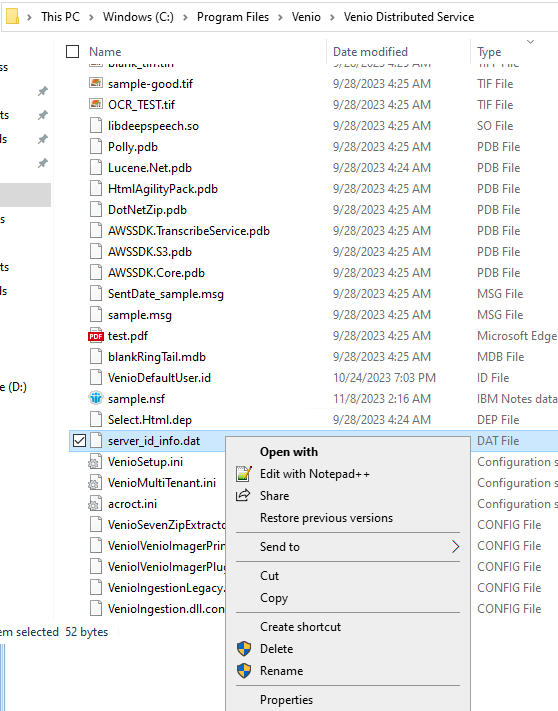Viewport: 558px width, 711px height.
Task: Click the IBM Notes icon of sample.nsf
Action: click(96, 398)
